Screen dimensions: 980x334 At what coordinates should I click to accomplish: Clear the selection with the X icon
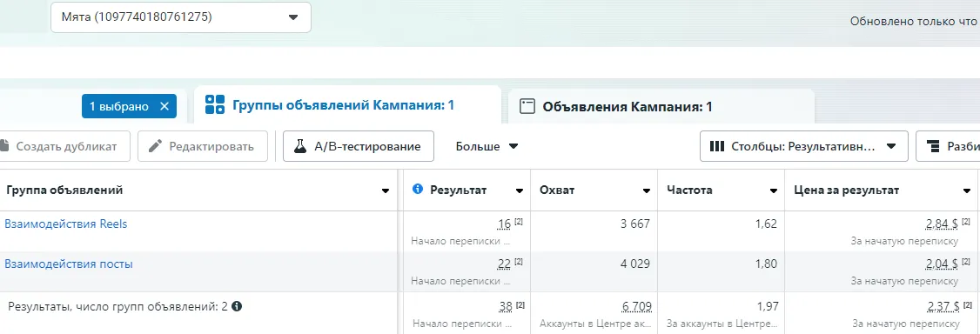tap(164, 106)
